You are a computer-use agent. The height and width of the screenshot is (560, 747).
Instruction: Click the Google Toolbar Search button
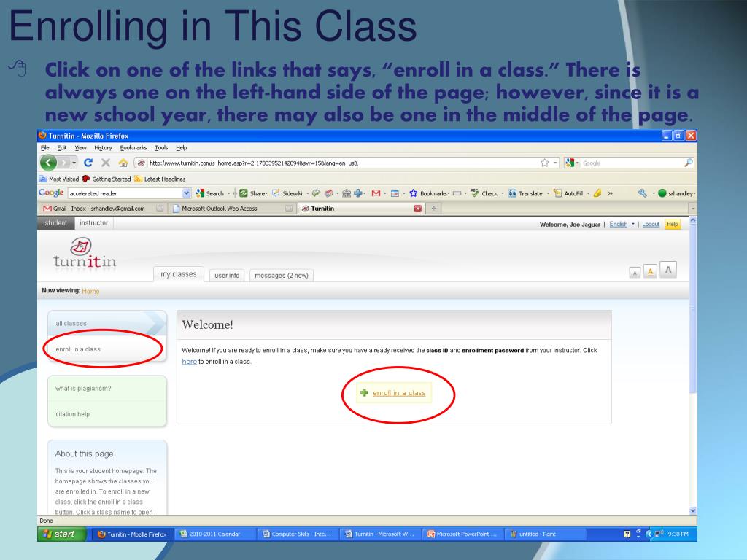pos(210,193)
